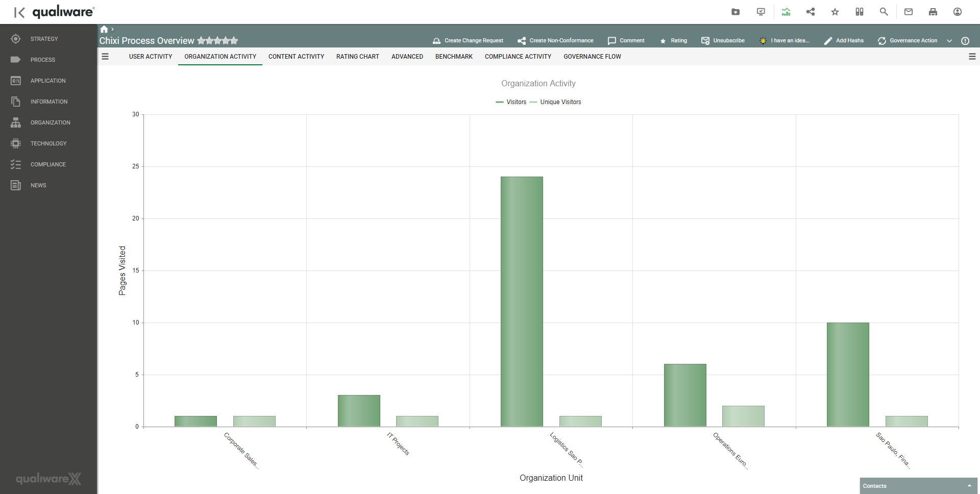Select the Compliance sidebar icon
Viewport: 980px width, 494px height.
(15, 164)
